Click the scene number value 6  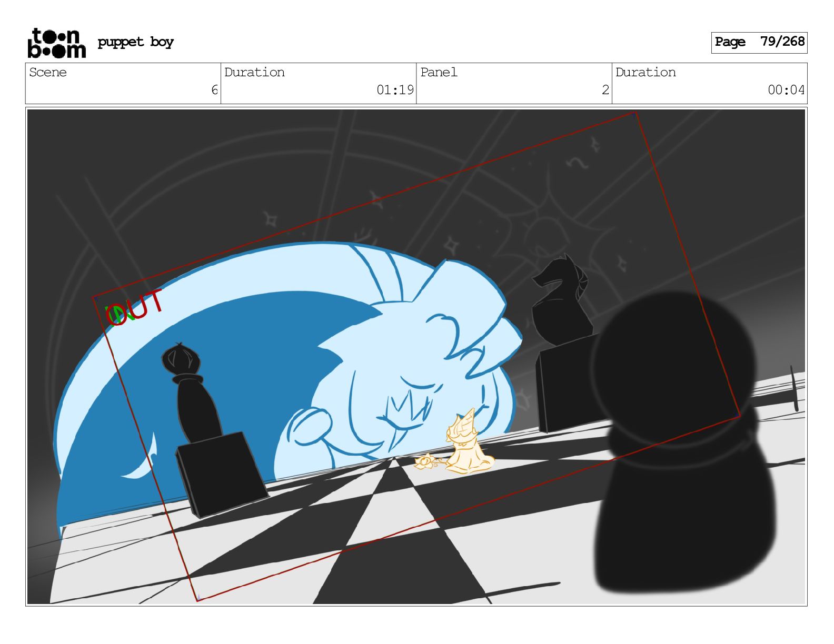[214, 90]
